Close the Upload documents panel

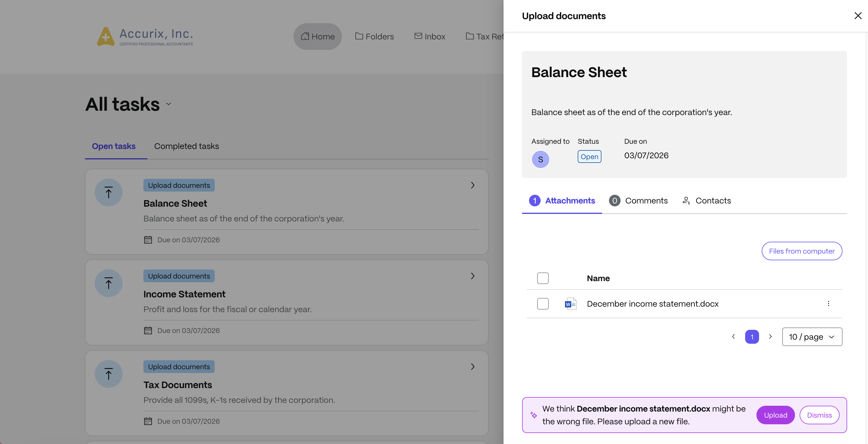858,16
